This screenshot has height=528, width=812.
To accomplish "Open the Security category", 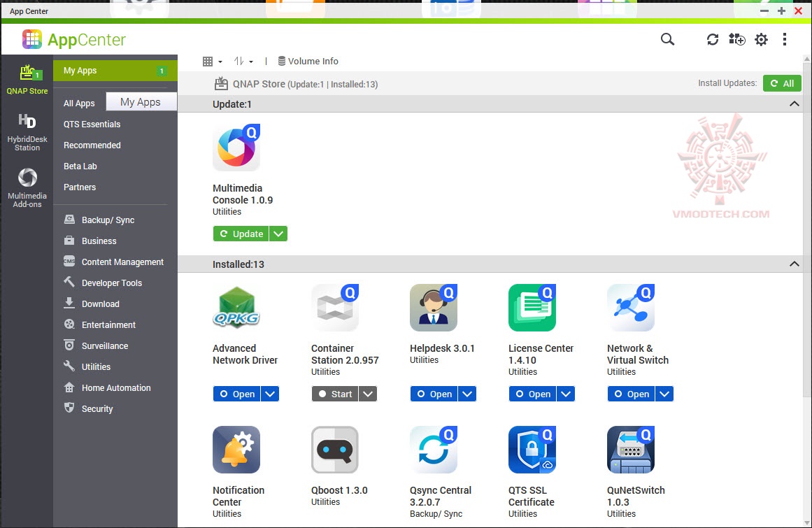I will (x=89, y=409).
